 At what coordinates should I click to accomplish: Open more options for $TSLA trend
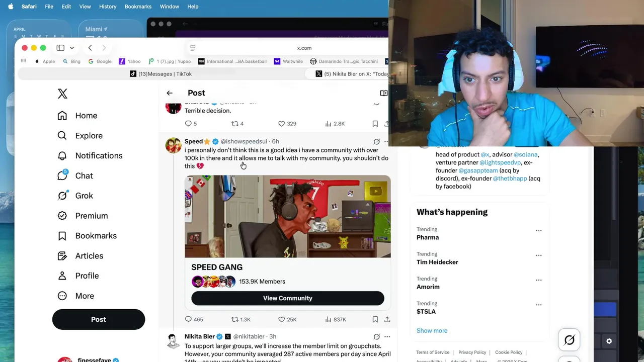point(539,305)
